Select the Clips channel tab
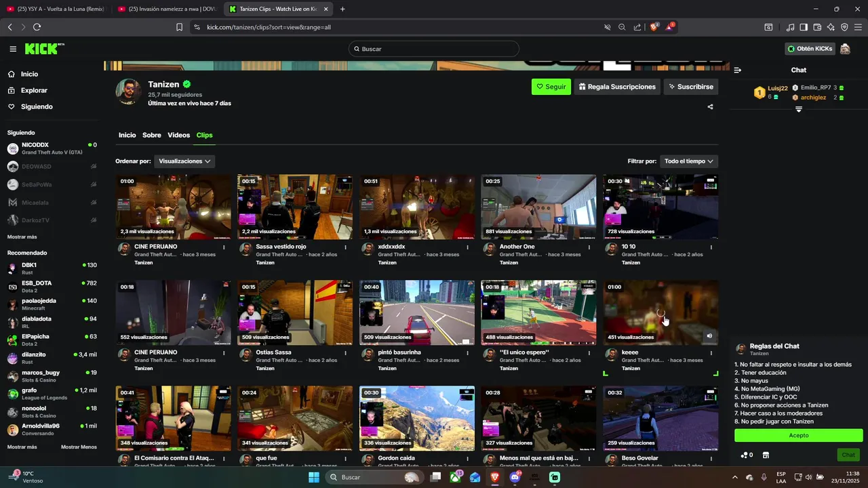 (204, 135)
